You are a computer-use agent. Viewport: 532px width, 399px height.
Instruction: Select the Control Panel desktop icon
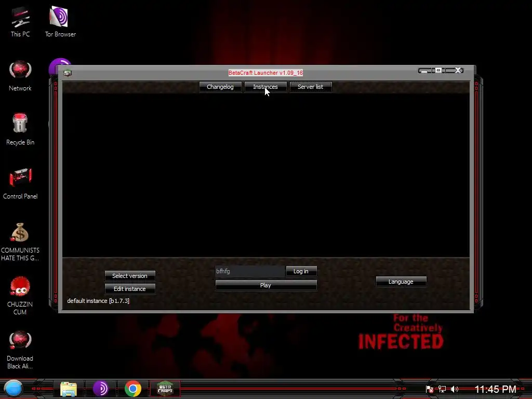pos(20,183)
